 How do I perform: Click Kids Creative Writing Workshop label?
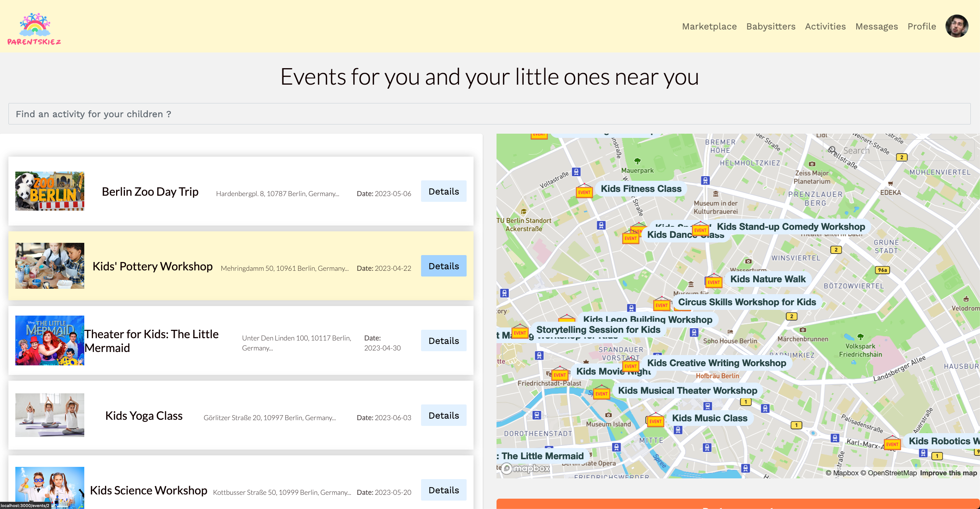[716, 363]
